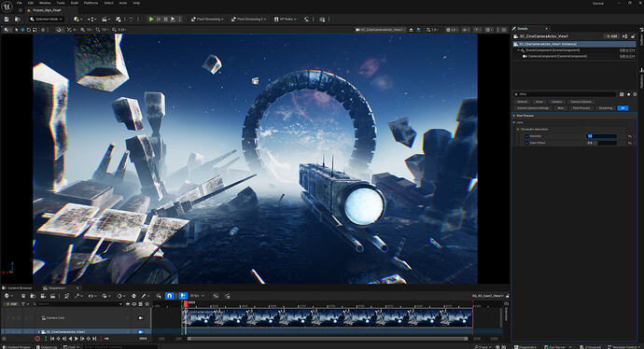
Task: Open the VP Roles dropdown
Action: click(285, 20)
